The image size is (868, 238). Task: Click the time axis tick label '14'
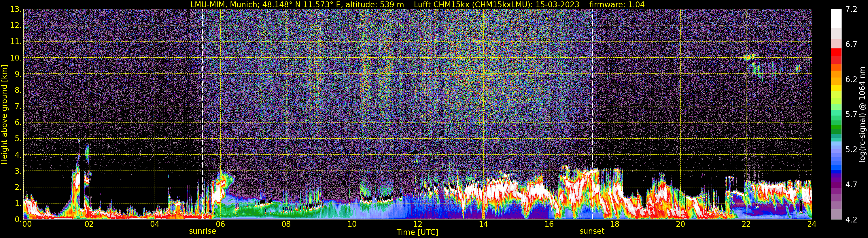click(x=483, y=224)
